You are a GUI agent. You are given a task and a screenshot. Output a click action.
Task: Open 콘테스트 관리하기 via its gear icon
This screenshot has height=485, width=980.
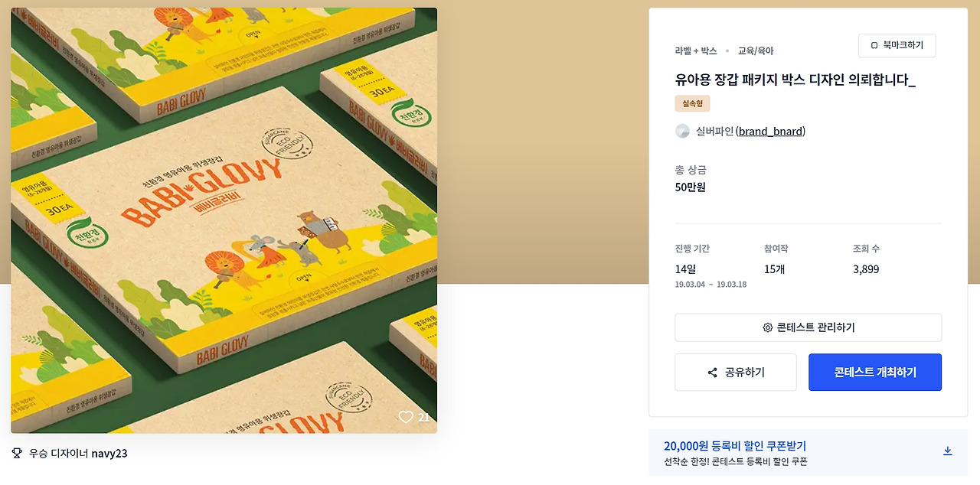[x=767, y=327]
